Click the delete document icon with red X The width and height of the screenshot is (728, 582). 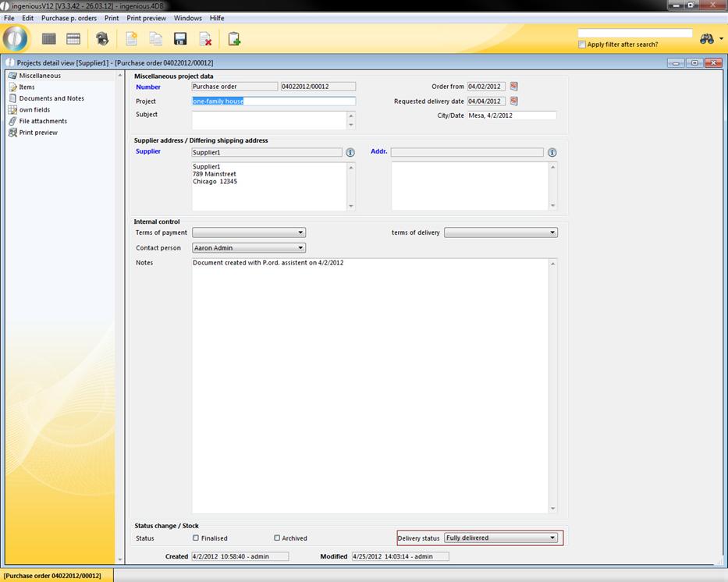205,39
